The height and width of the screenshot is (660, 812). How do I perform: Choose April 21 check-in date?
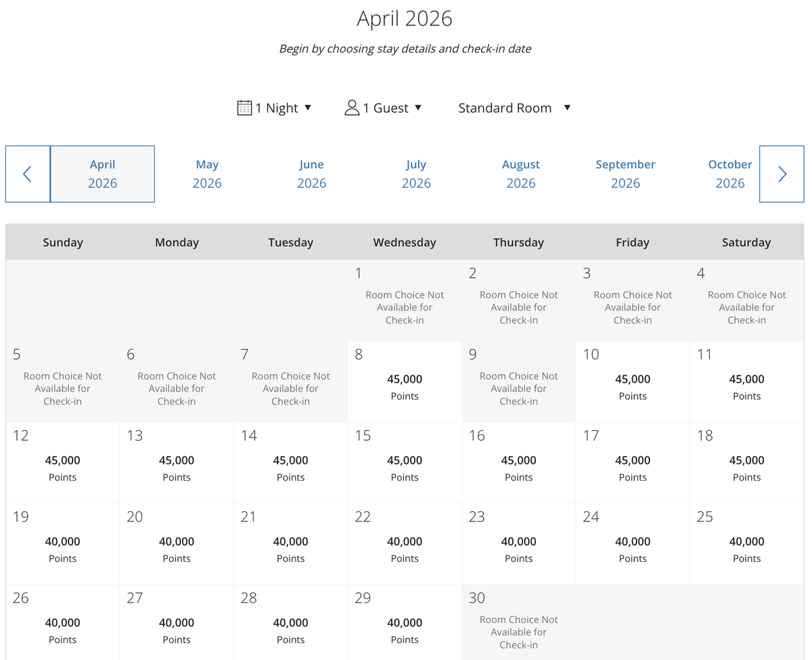(x=290, y=544)
